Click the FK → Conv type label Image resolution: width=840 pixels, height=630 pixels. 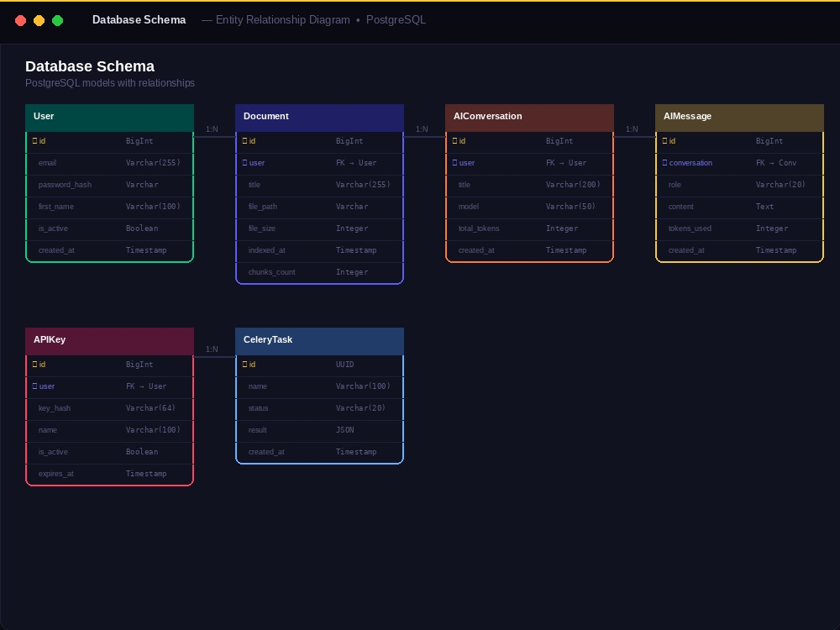[x=776, y=163]
